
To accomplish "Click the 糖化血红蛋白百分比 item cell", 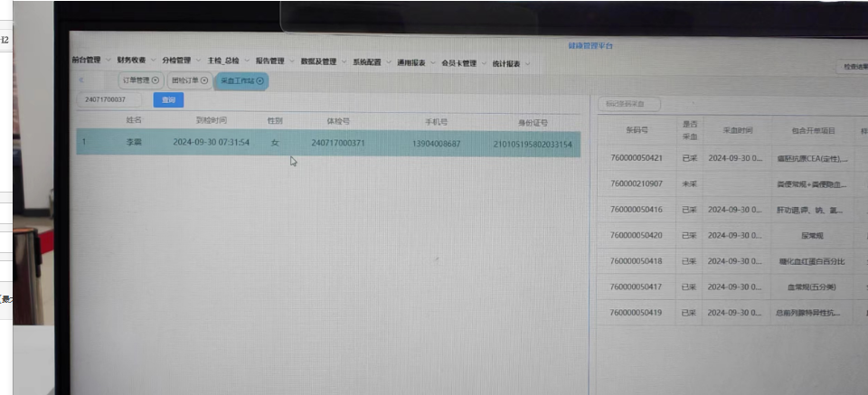I will (x=812, y=261).
